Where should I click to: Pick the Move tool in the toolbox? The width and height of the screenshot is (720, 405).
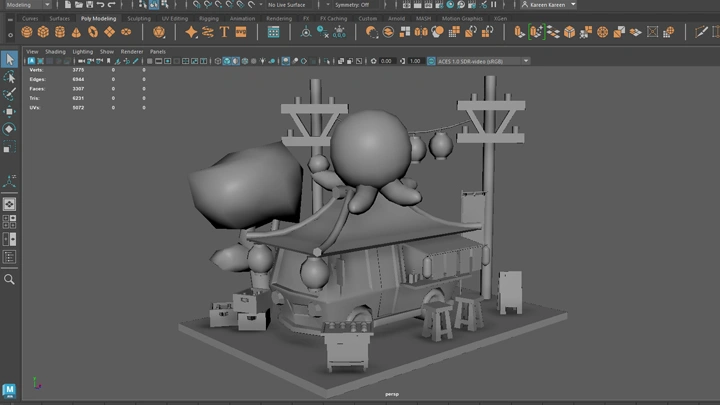[x=10, y=111]
